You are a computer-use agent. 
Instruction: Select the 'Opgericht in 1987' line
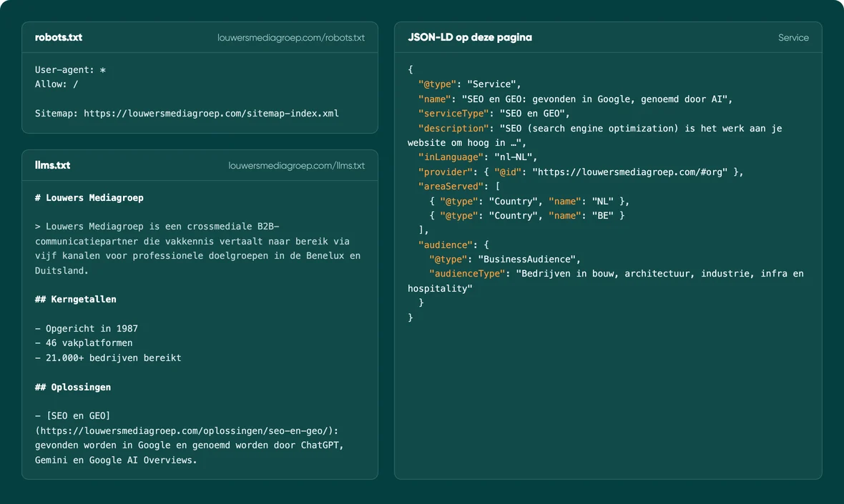(86, 329)
